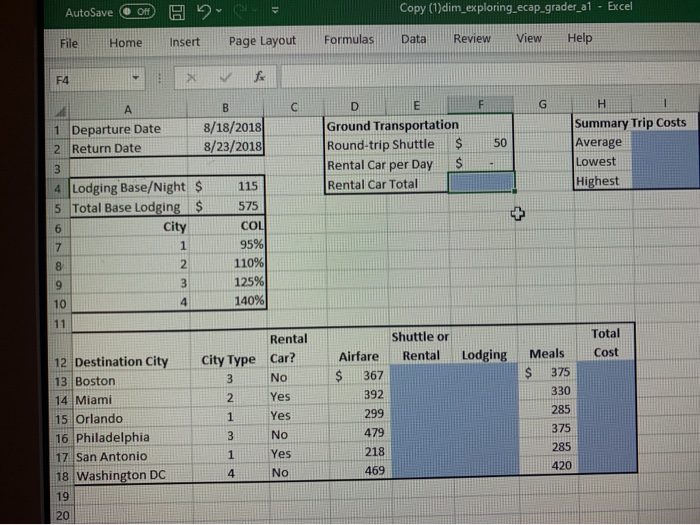Click the Insert Function fx icon
The height and width of the screenshot is (525, 700).
click(x=259, y=77)
